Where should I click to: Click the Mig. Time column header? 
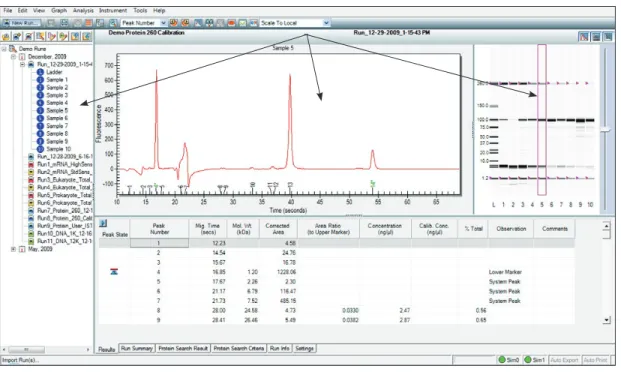(208, 229)
